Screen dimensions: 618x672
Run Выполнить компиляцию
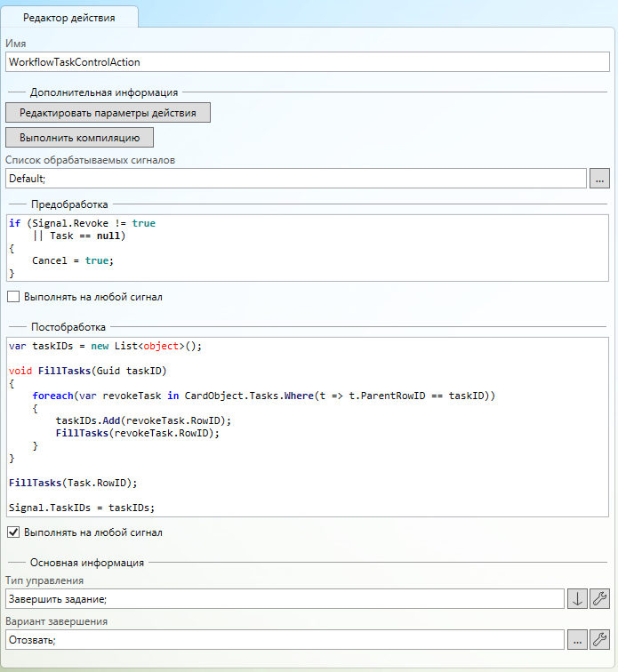80,137
